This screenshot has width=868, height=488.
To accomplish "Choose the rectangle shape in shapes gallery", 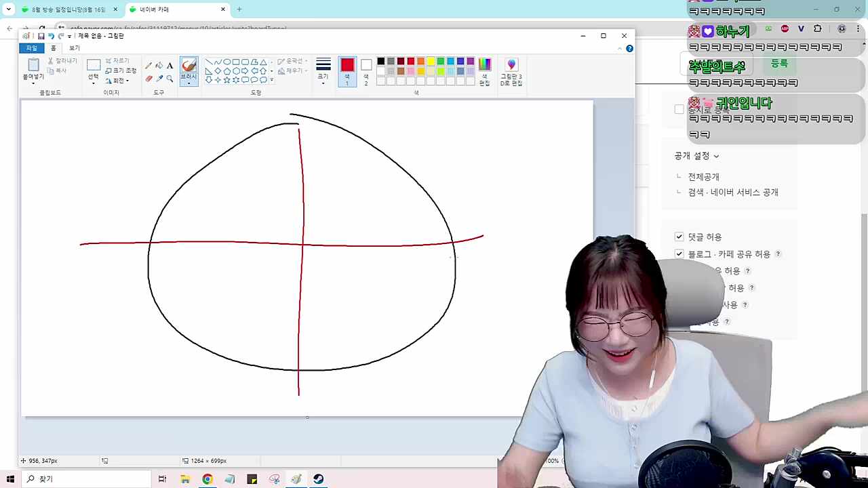I will tap(236, 62).
